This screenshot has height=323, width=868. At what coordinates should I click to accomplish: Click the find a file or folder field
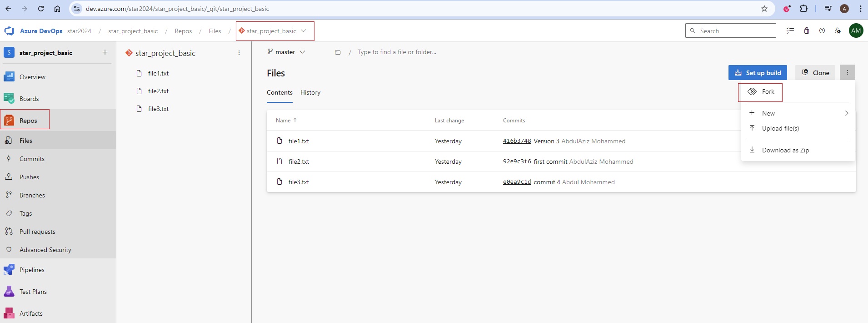[397, 52]
